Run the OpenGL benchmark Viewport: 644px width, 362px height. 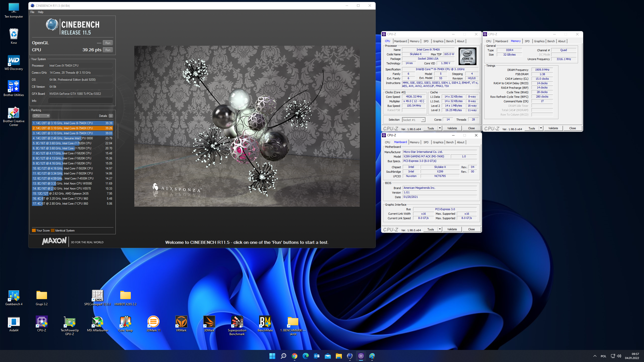(x=108, y=43)
